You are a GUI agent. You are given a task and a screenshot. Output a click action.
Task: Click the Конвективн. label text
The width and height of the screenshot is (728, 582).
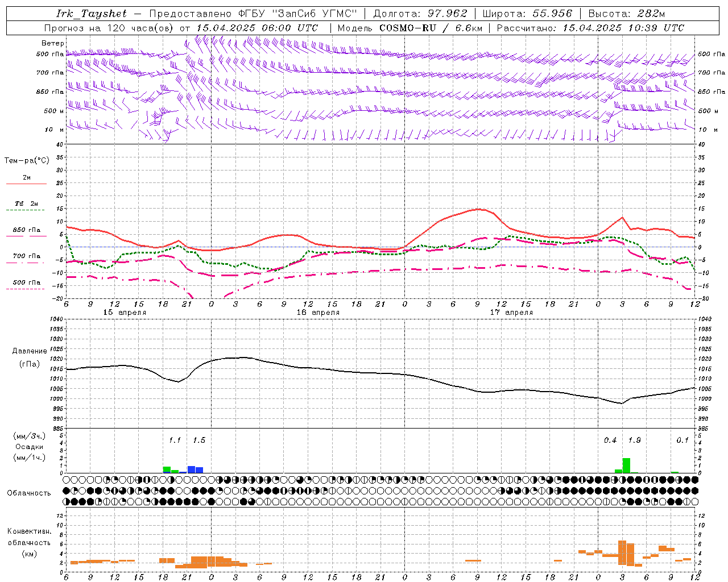(x=29, y=531)
